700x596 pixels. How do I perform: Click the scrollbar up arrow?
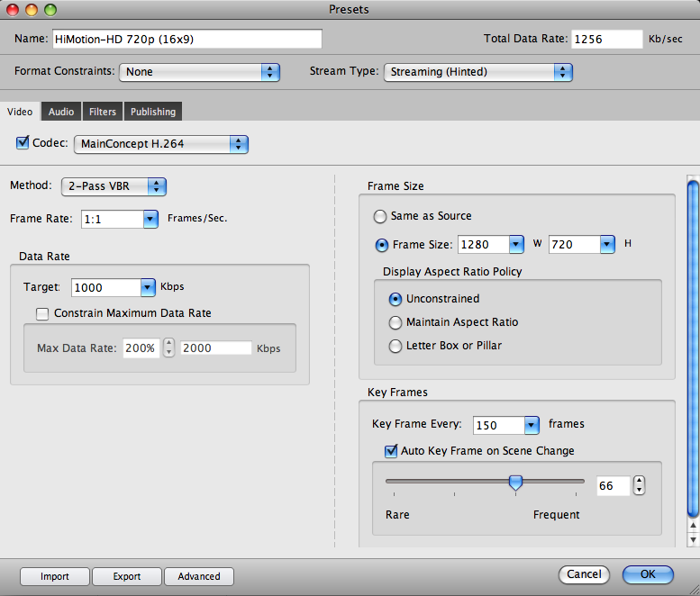(x=693, y=526)
